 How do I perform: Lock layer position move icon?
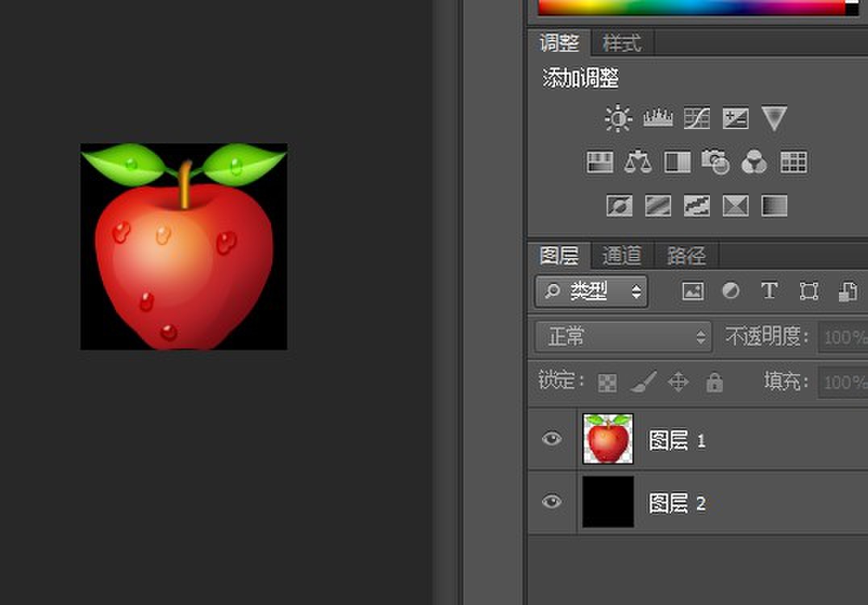(x=678, y=382)
